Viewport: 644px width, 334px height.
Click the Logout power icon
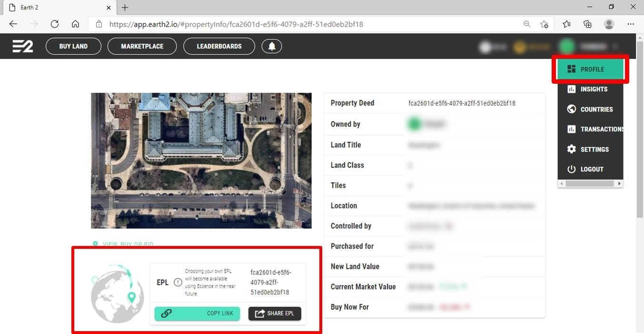[571, 169]
